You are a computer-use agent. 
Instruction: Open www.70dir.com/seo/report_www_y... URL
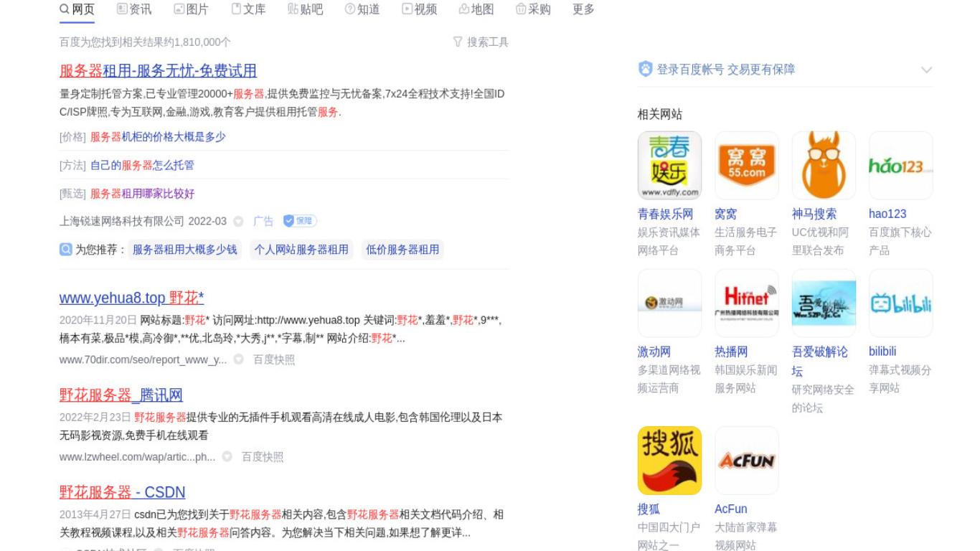tap(143, 359)
